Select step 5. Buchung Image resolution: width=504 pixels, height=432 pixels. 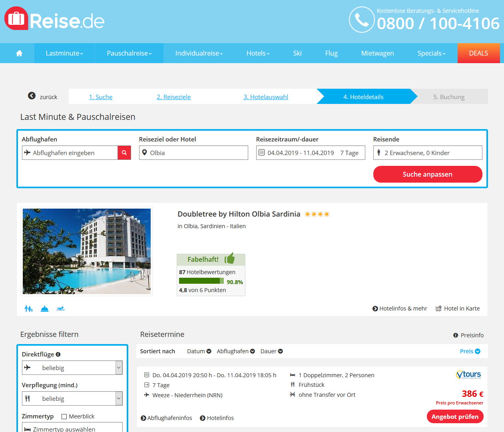point(449,97)
